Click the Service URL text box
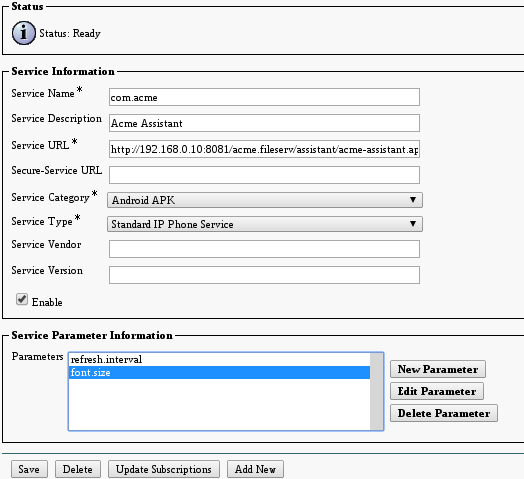Screen dimensions: 524x479 (x=264, y=149)
